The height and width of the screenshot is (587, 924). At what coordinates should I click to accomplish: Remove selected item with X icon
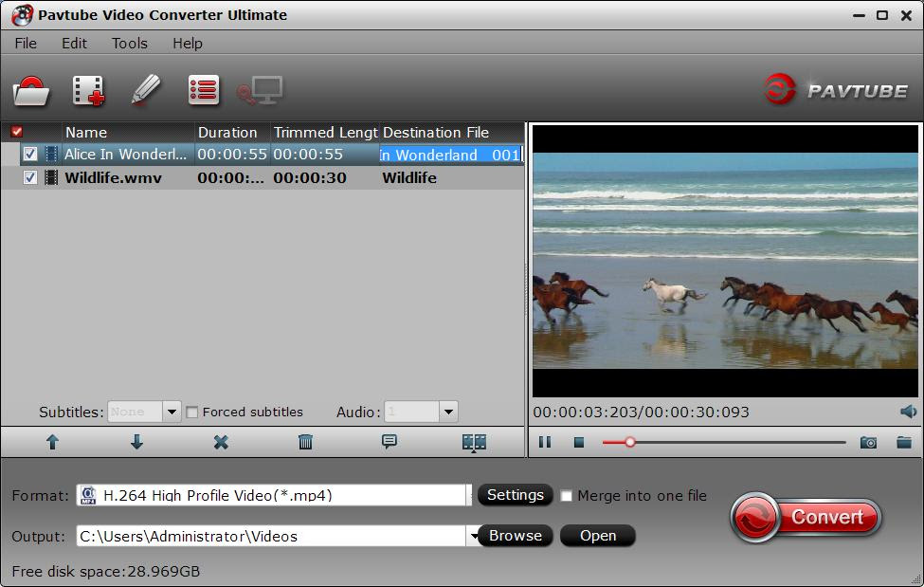[x=221, y=442]
